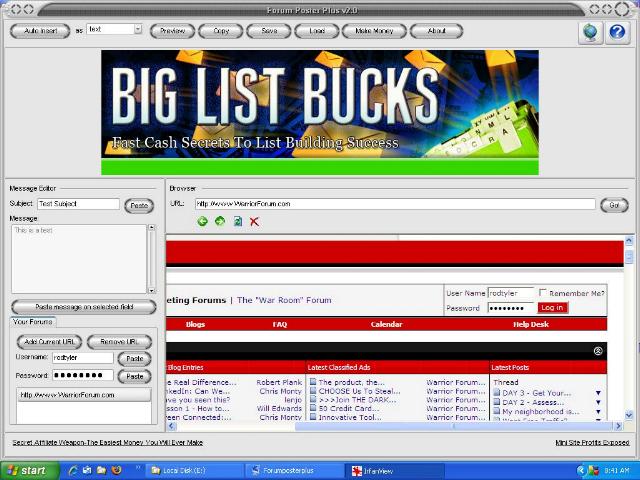The width and height of the screenshot is (640, 480).
Task: Open 'Innovative Tool...' classified ad
Action: [350, 417]
